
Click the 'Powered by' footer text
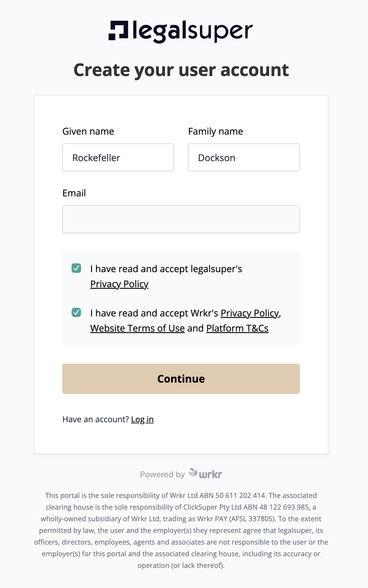coord(162,474)
